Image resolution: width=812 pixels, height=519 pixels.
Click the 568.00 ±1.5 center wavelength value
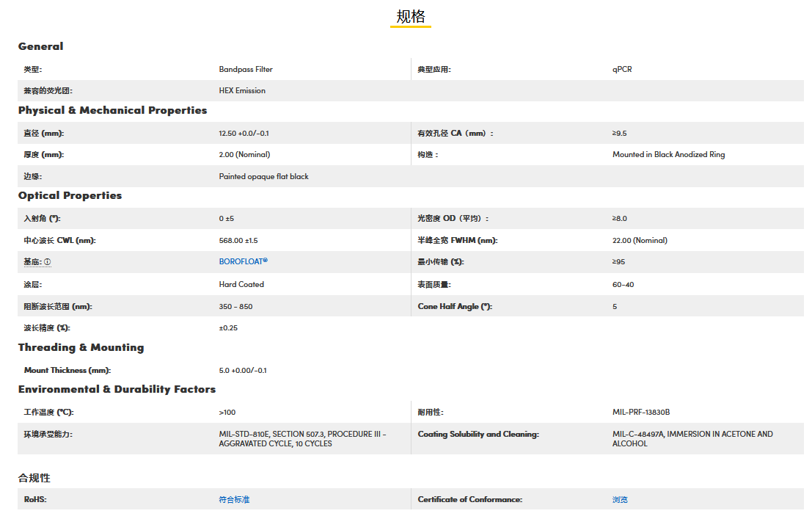click(238, 240)
